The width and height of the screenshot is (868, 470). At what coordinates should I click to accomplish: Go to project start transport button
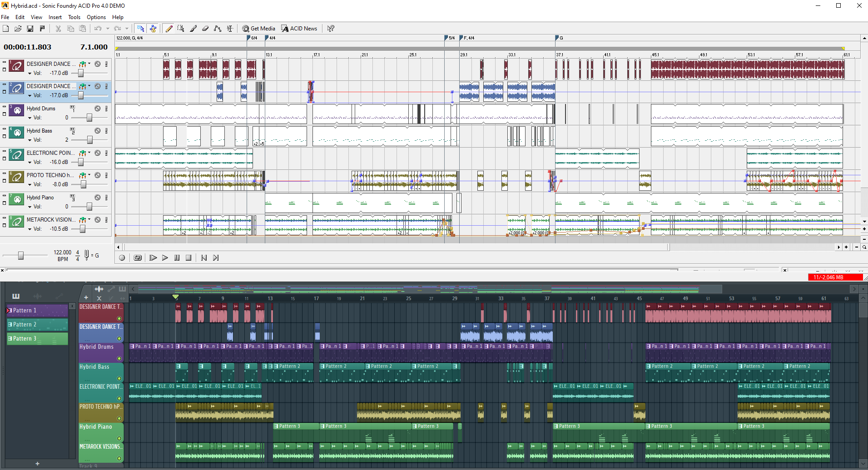pyautogui.click(x=204, y=258)
